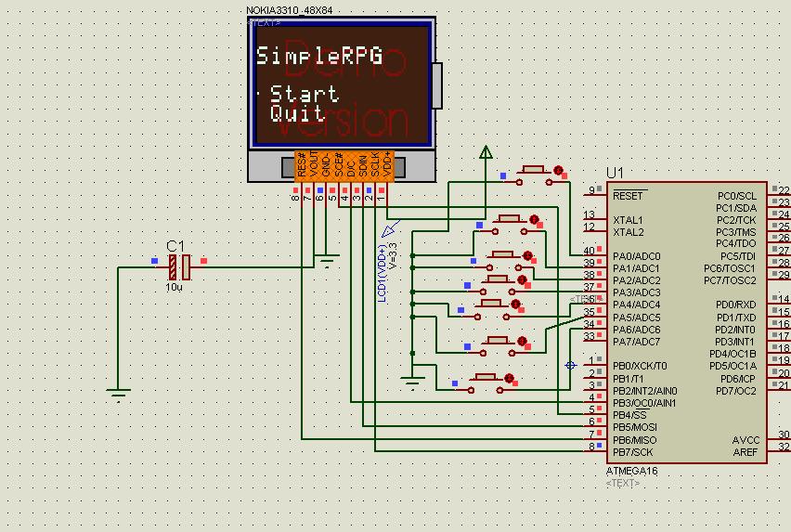The image size is (791, 532).
Task: Click the LCD SDIN pin label
Action: coord(363,166)
